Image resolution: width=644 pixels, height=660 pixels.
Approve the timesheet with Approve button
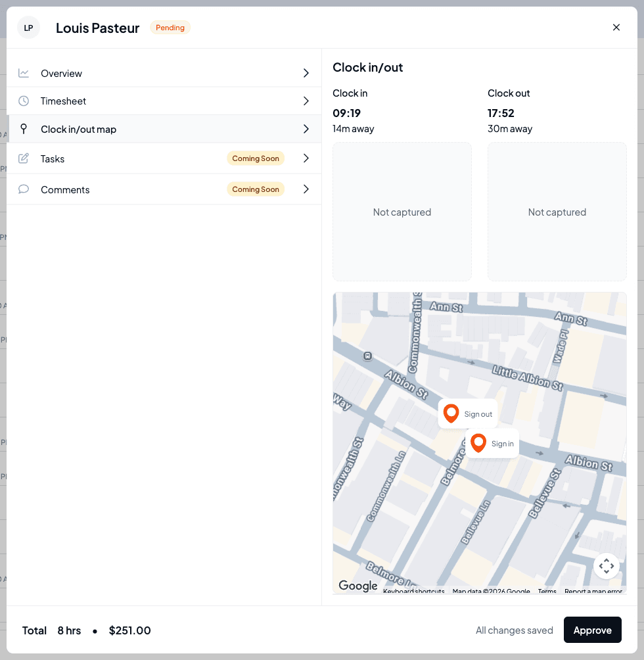click(x=592, y=630)
